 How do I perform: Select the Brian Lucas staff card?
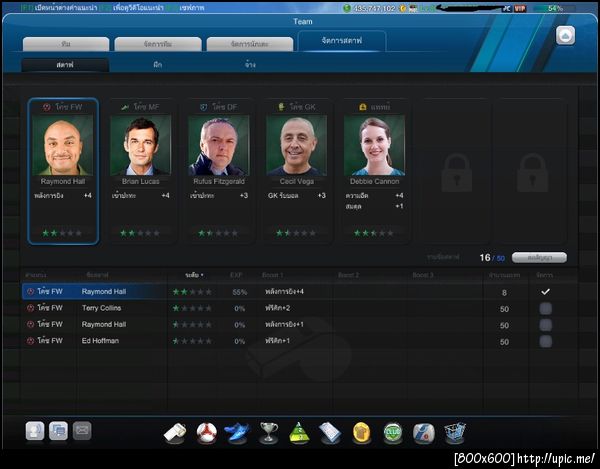(141, 171)
